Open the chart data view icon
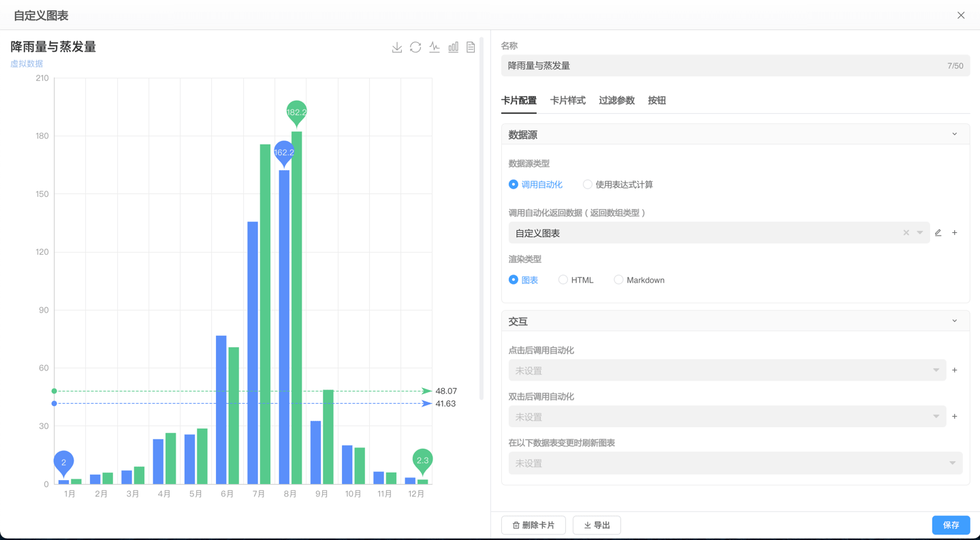This screenshot has width=980, height=540. 471,47
